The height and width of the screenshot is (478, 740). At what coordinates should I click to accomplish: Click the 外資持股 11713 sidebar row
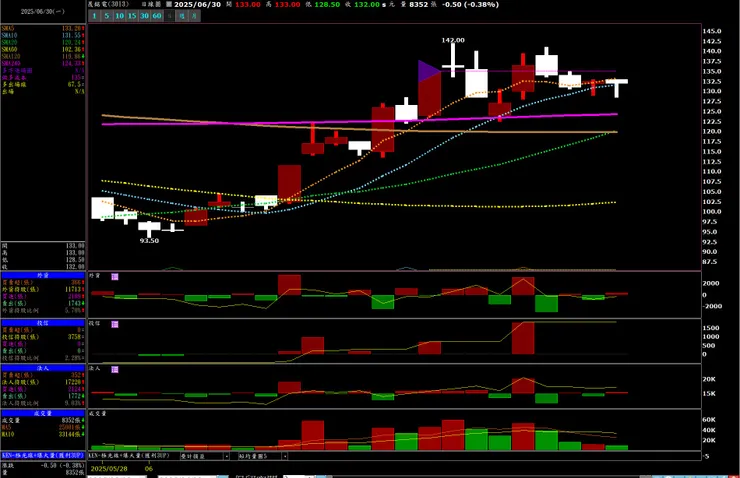[43, 289]
